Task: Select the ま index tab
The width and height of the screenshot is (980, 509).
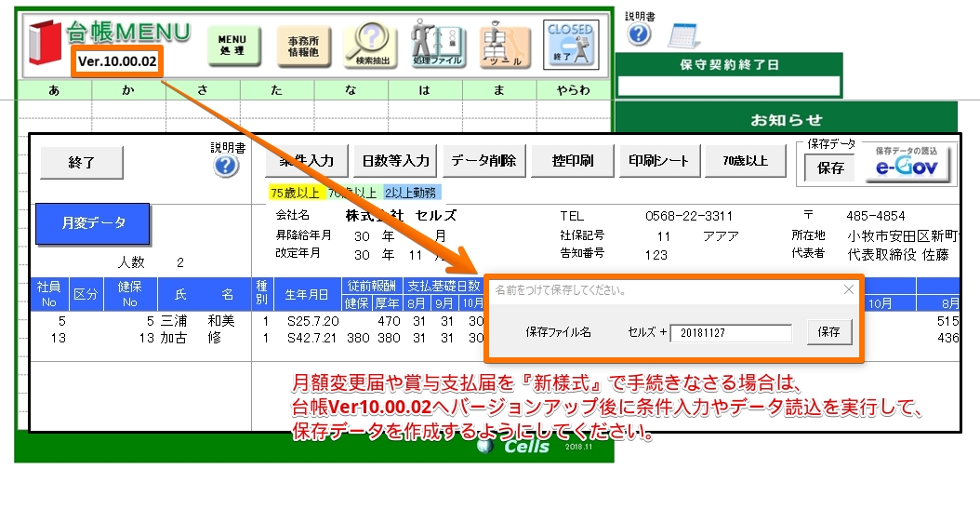Action: click(x=498, y=90)
